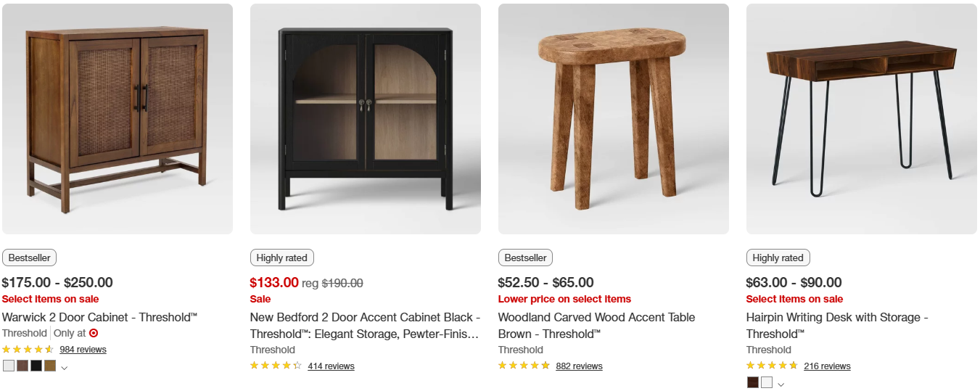The image size is (980, 391).
Task: Open the Warwick 2 Door Cabinet title
Action: click(x=99, y=317)
